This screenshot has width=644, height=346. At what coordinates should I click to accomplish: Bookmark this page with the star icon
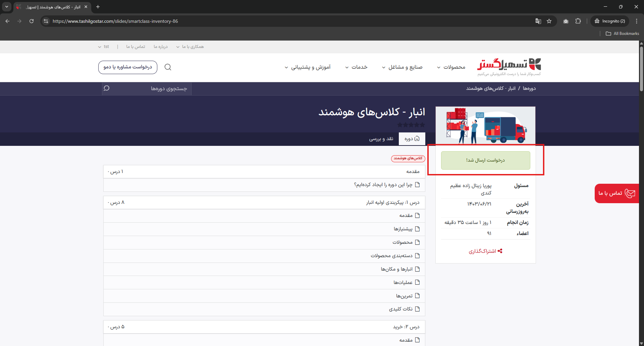[549, 21]
